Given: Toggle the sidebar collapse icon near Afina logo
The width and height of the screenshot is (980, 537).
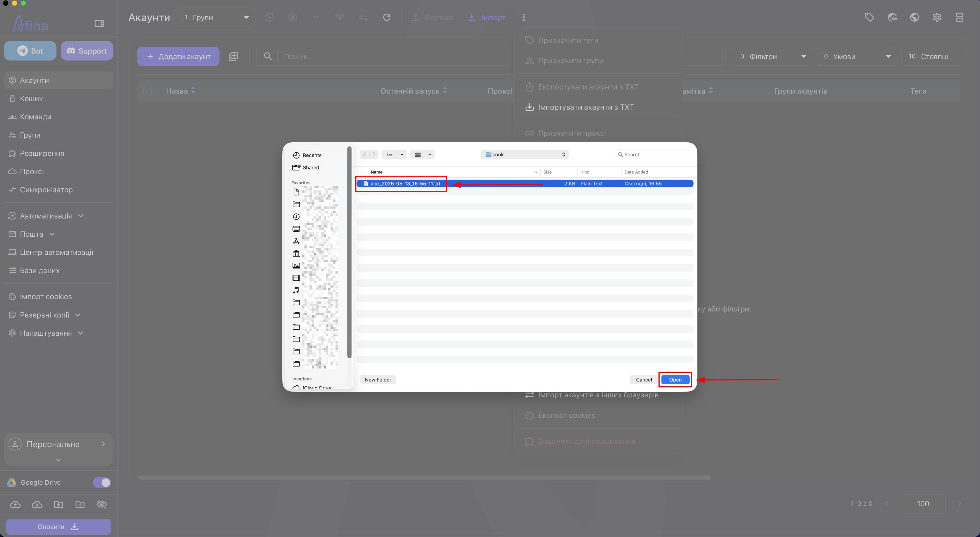Looking at the screenshot, I should tap(99, 23).
